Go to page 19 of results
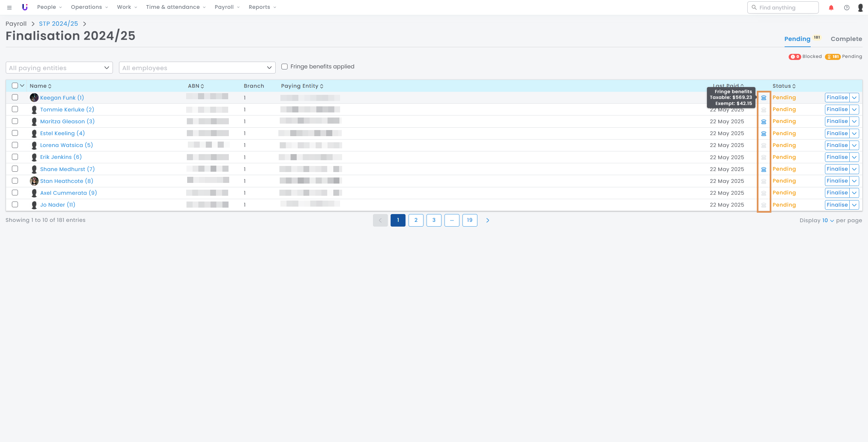This screenshot has width=868, height=442. click(x=470, y=220)
